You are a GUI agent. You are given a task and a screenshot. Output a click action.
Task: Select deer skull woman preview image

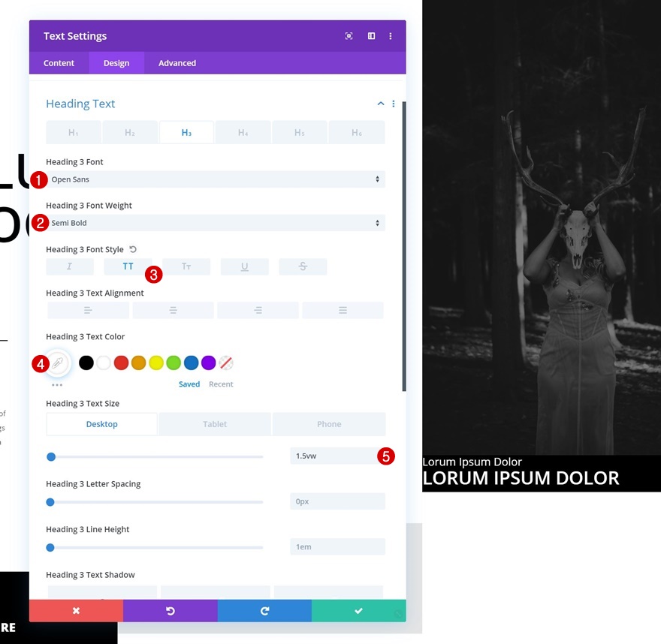(542, 227)
